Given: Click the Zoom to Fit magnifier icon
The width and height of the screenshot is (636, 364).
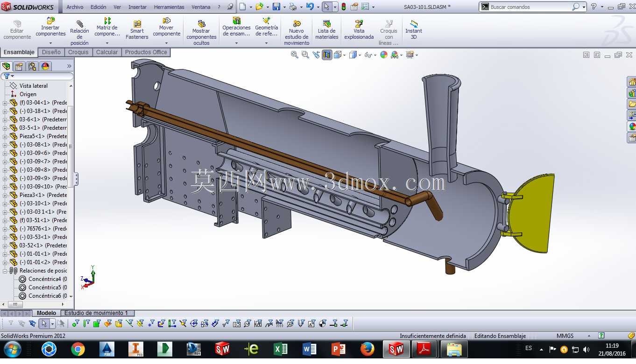Looking at the screenshot, I should (294, 55).
